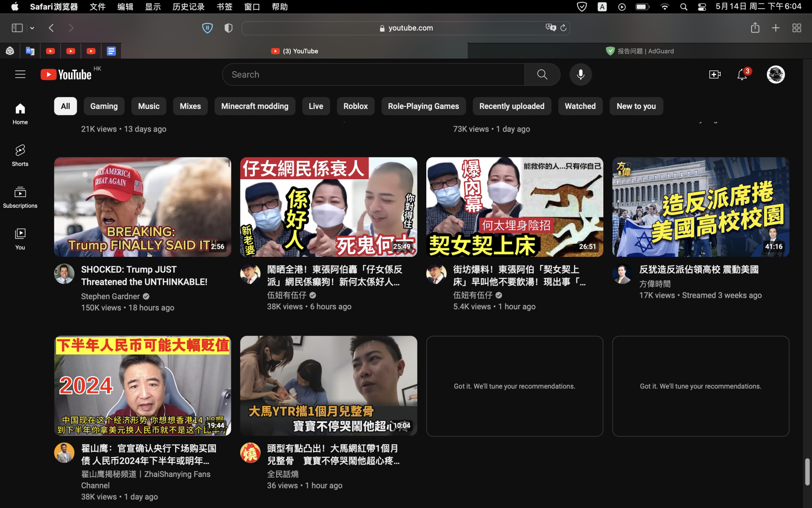This screenshot has width=812, height=508.
Task: Start a voice search with the microphone
Action: click(580, 74)
